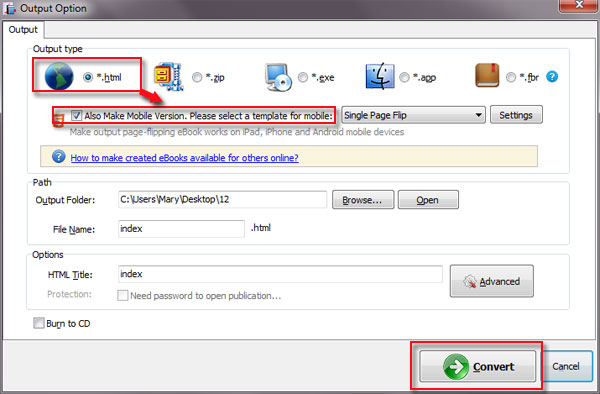
Task: Check Need password to open publication
Action: tap(122, 295)
